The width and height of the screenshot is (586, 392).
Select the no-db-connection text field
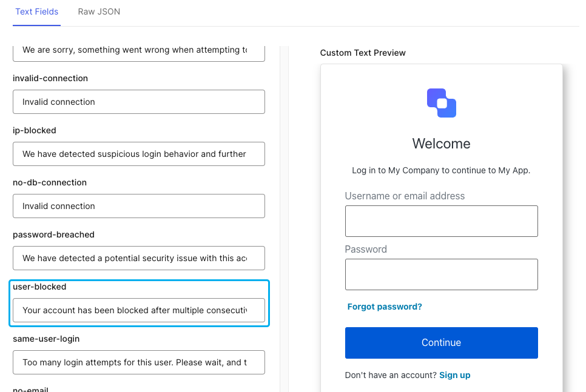pos(138,206)
